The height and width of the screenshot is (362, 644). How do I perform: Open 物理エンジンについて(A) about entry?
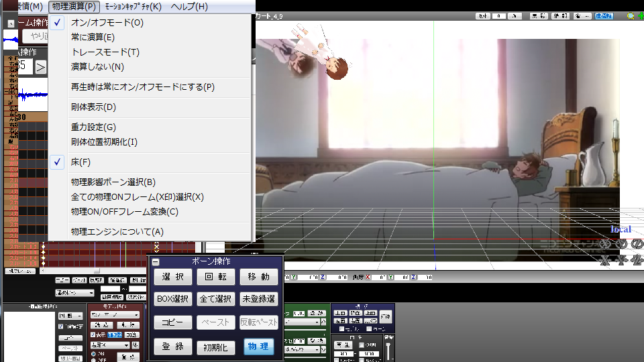coord(149,232)
